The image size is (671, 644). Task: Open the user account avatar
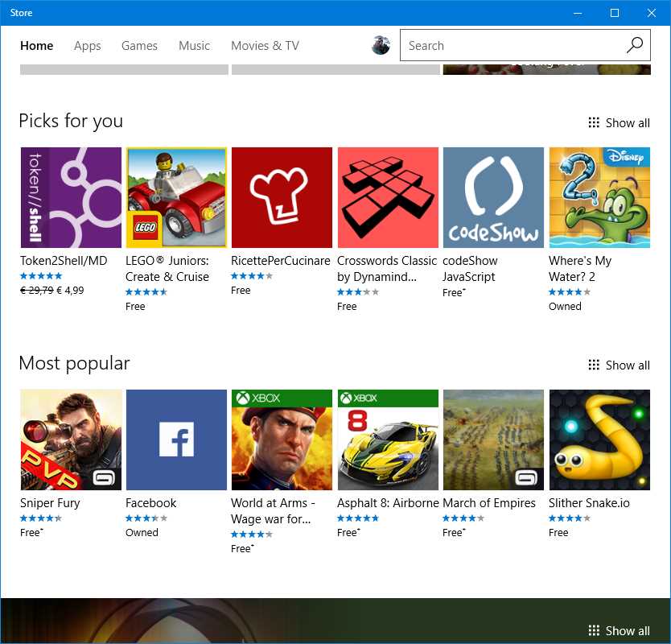click(x=381, y=45)
